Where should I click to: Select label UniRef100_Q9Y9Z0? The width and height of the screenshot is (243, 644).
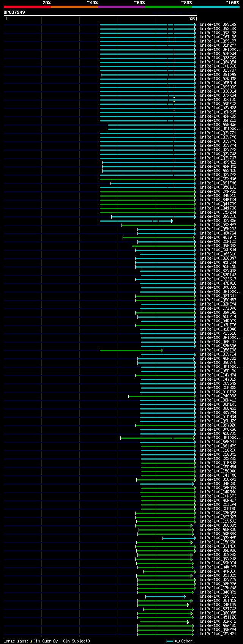(218, 425)
